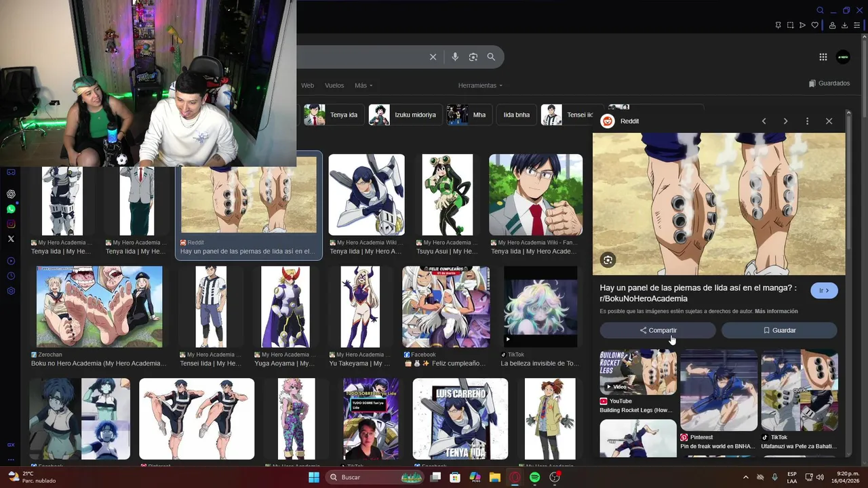Open the Easy Setup sliders icon
868x488 pixels.
856,25
